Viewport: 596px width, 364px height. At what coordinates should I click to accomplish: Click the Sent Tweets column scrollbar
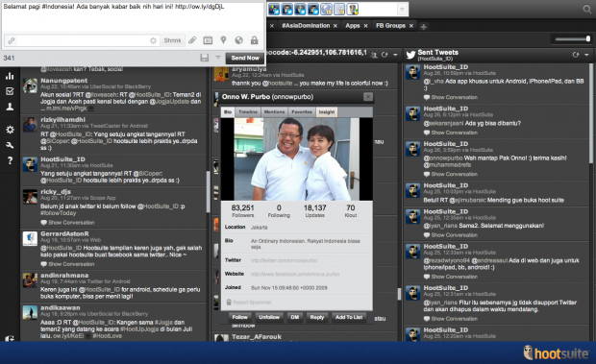pyautogui.click(x=591, y=114)
